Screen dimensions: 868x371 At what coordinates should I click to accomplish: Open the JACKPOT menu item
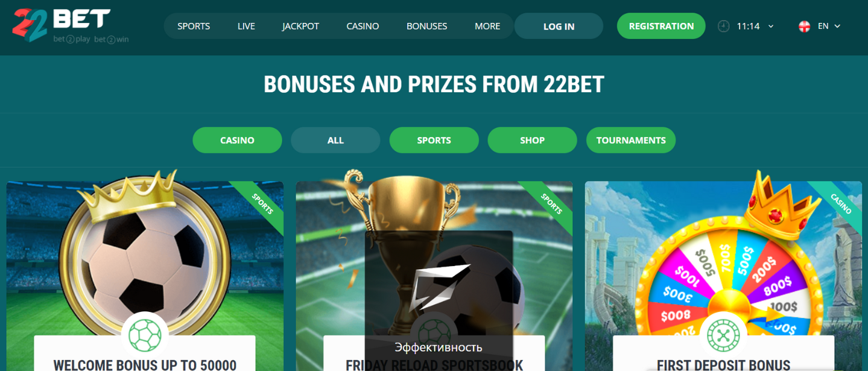pyautogui.click(x=300, y=26)
